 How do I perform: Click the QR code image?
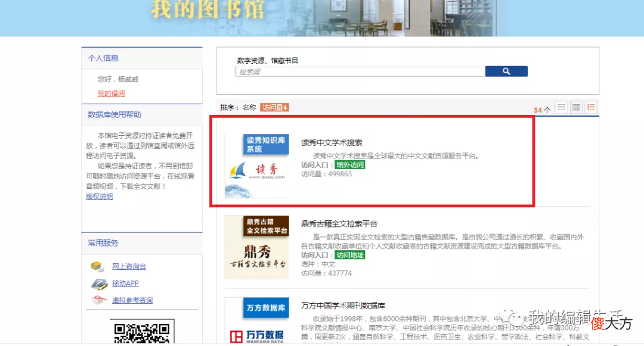click(x=142, y=331)
